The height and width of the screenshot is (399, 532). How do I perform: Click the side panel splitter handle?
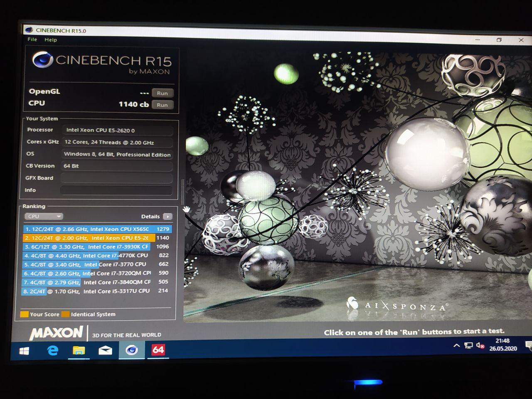[x=182, y=191]
